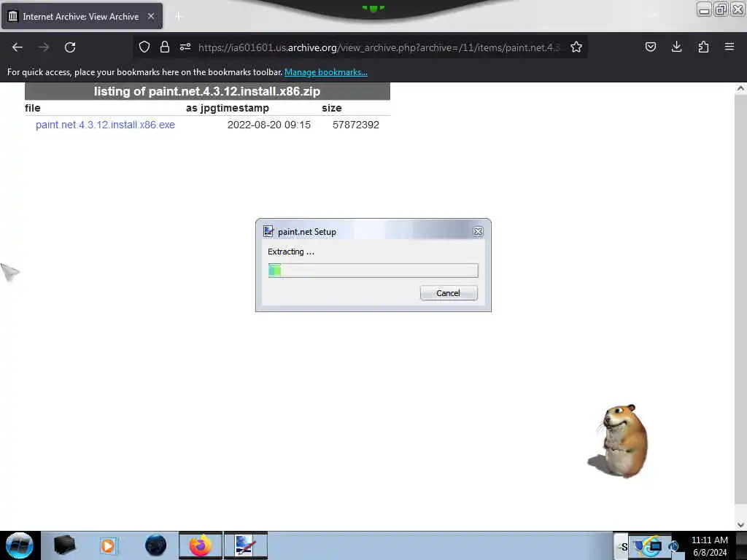Switch to paint.net setup taskbar item
Image resolution: width=747 pixels, height=560 pixels.
[x=246, y=545]
